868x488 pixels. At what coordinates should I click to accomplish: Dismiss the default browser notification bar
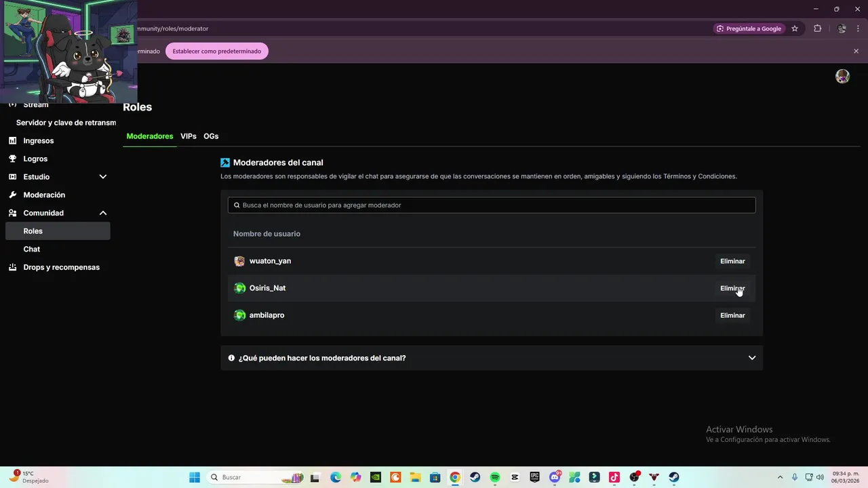pyautogui.click(x=856, y=51)
